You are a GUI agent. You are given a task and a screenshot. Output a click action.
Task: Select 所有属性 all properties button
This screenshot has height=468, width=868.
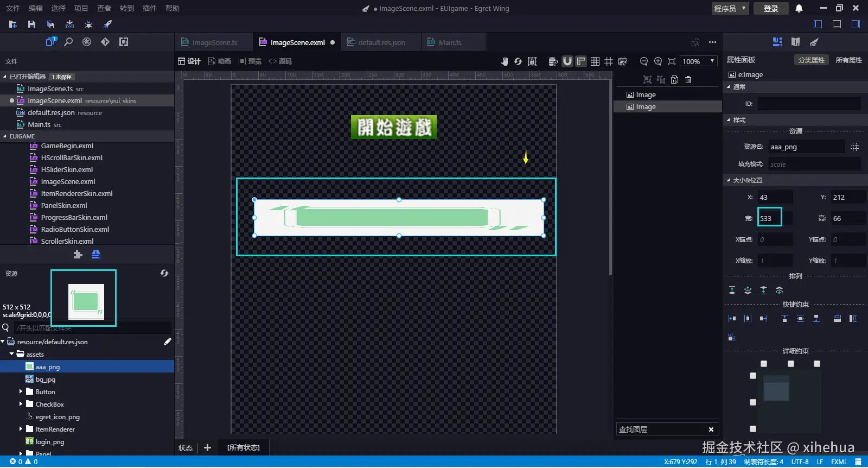coord(848,60)
